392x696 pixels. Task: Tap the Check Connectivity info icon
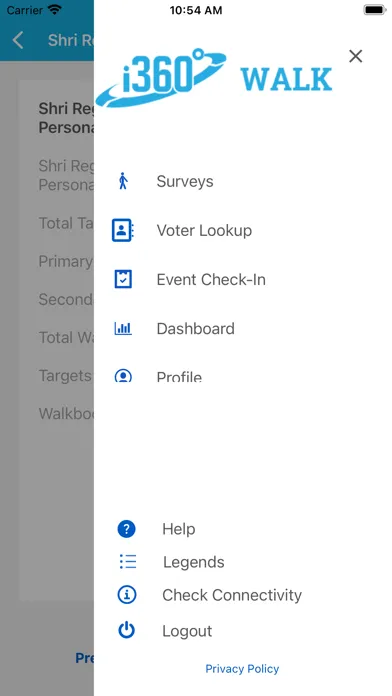[x=127, y=595]
